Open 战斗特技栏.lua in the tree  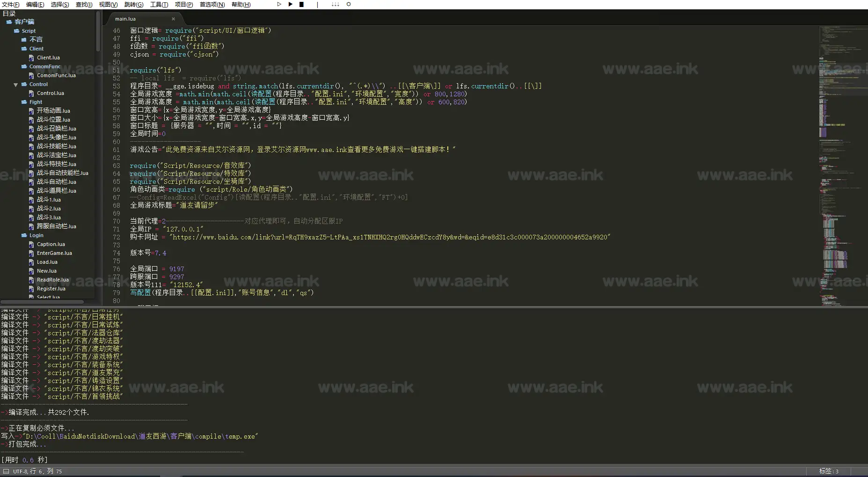click(57, 164)
